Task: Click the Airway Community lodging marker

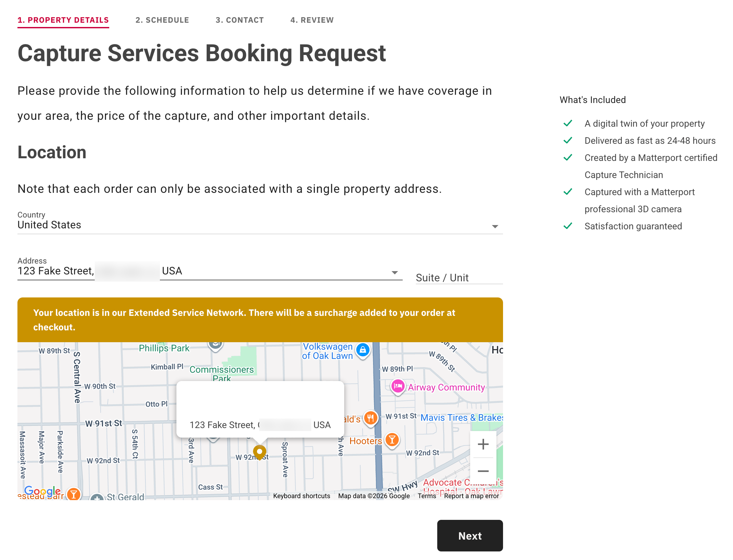Action: (397, 387)
